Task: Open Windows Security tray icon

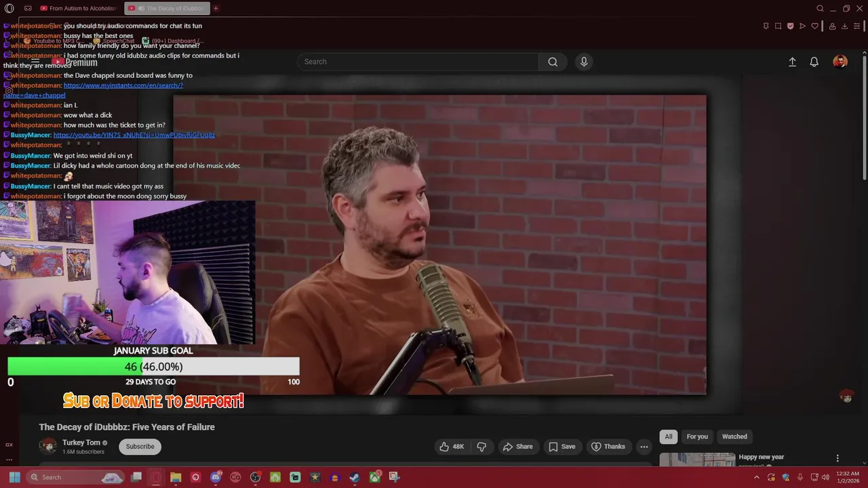Action: [785, 477]
